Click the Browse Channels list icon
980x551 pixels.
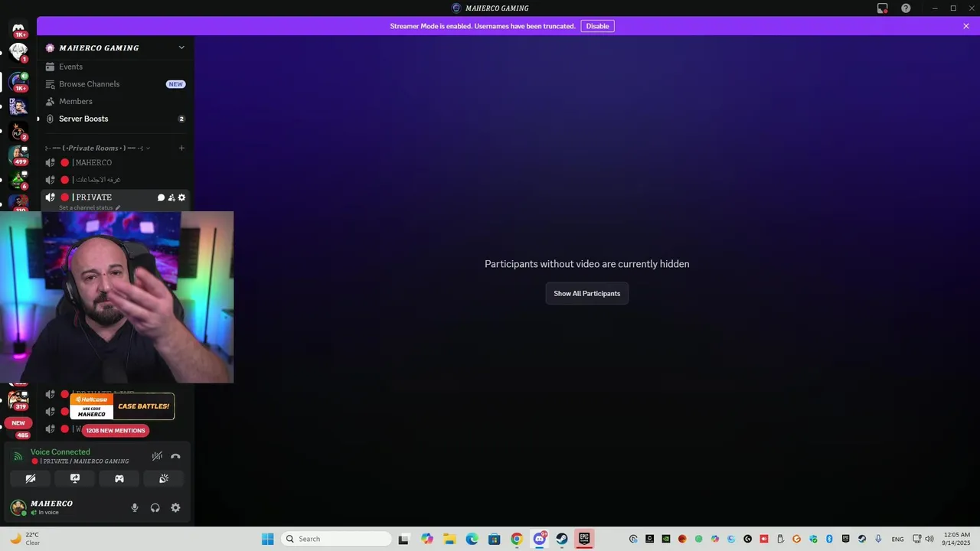[51, 84]
